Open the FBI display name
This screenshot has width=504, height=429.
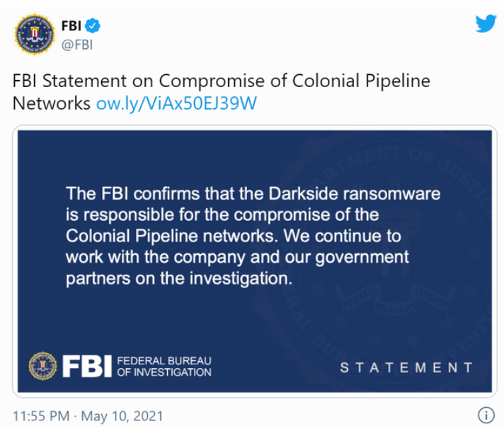(x=71, y=25)
